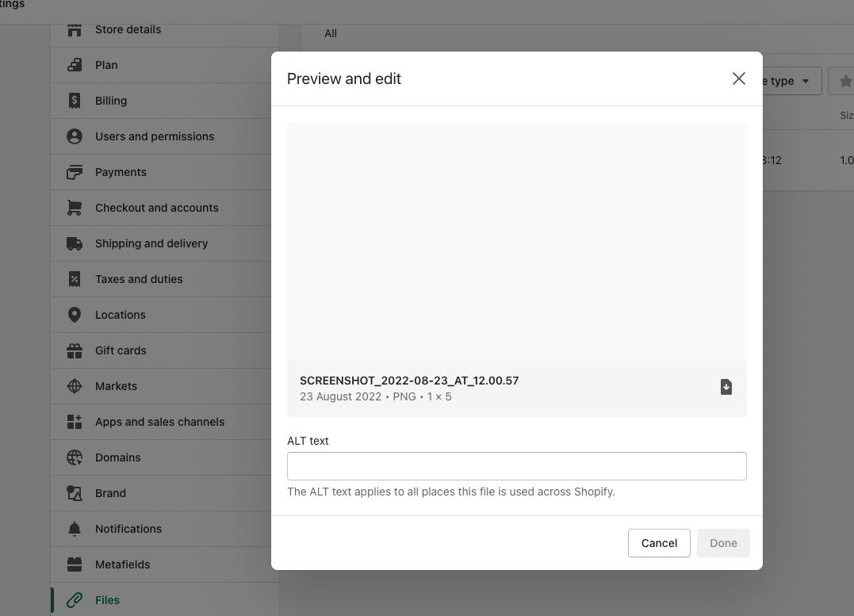Click the Notifications bell icon
Image resolution: width=854 pixels, height=616 pixels.
[74, 529]
